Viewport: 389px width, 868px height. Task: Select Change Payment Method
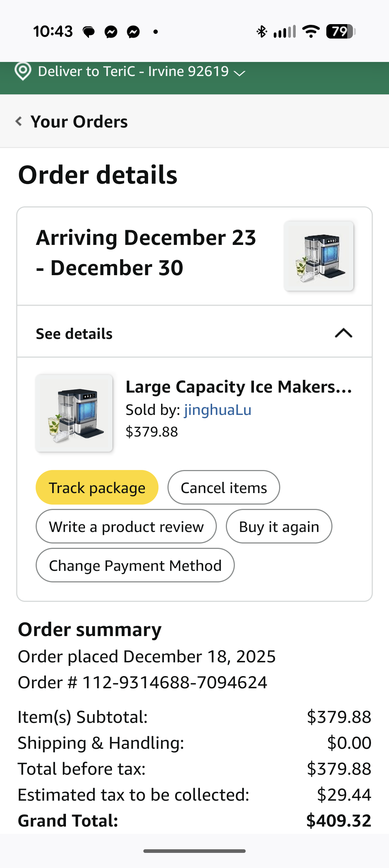[135, 565]
